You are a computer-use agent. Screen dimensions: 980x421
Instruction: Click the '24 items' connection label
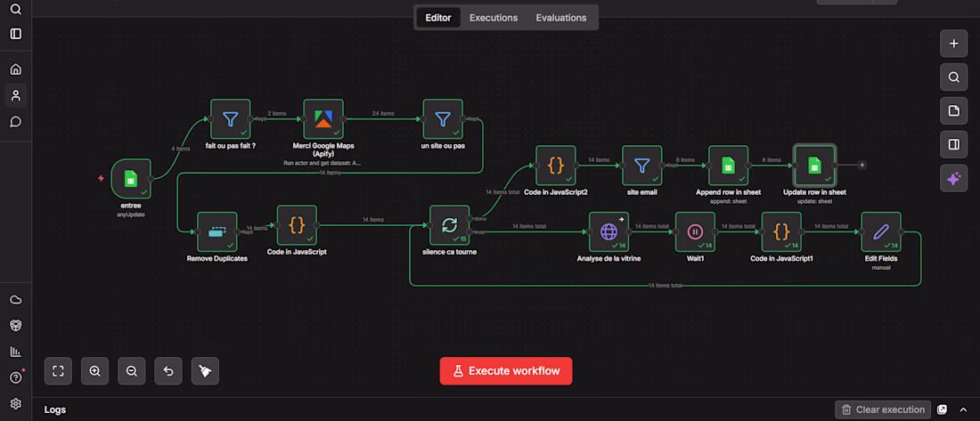(383, 113)
